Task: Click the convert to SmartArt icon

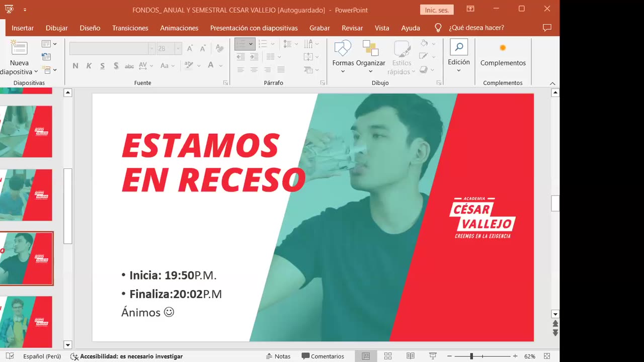Action: pos(311,70)
